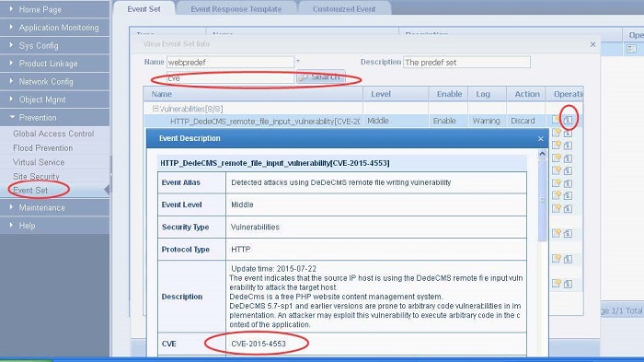Expand the Help menu
This screenshot has width=644, height=362.
click(x=54, y=226)
